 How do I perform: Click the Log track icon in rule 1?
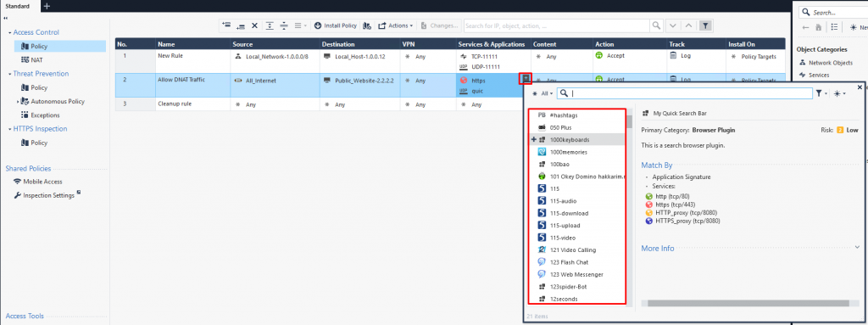point(673,55)
